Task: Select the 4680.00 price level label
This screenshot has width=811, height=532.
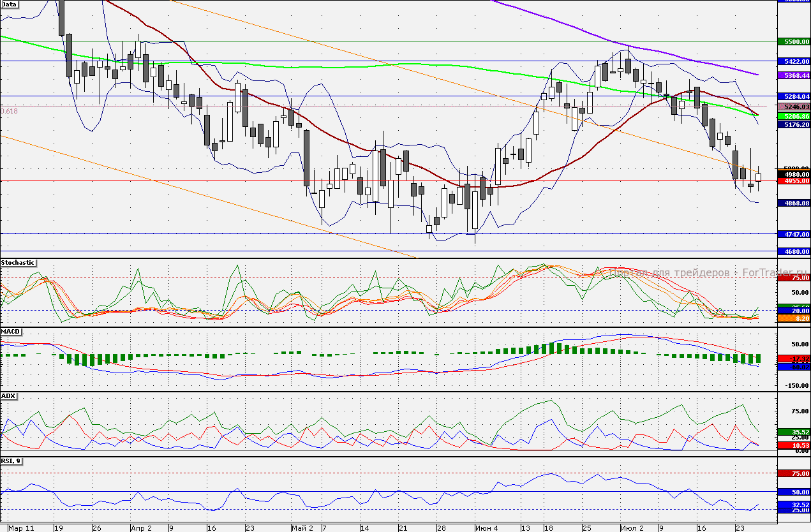Action: point(794,251)
